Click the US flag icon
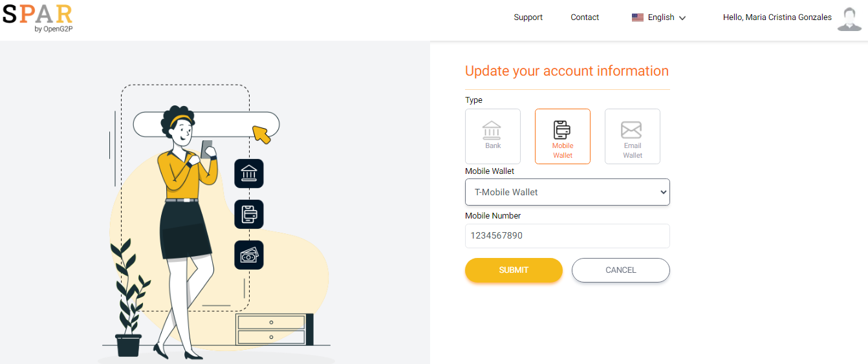Screen dimensions: 868x364 click(x=638, y=17)
